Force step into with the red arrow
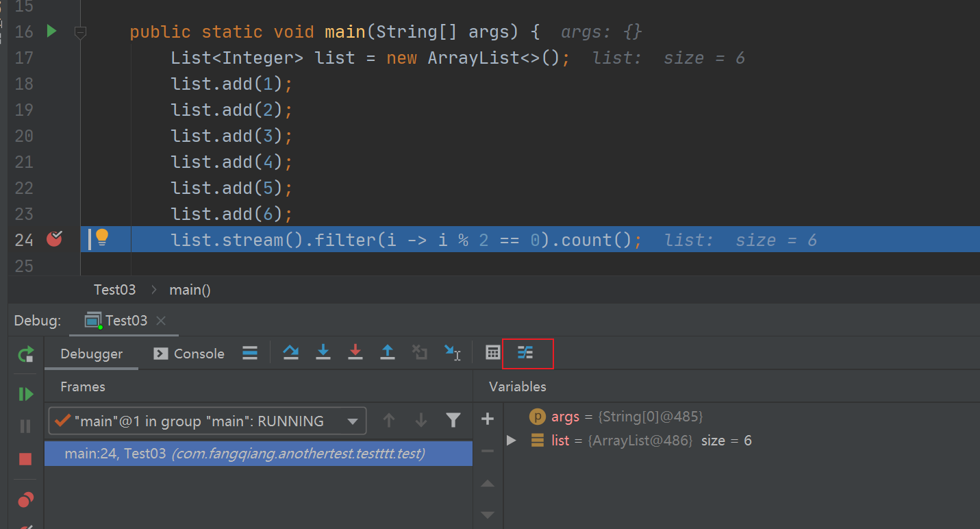 355,353
